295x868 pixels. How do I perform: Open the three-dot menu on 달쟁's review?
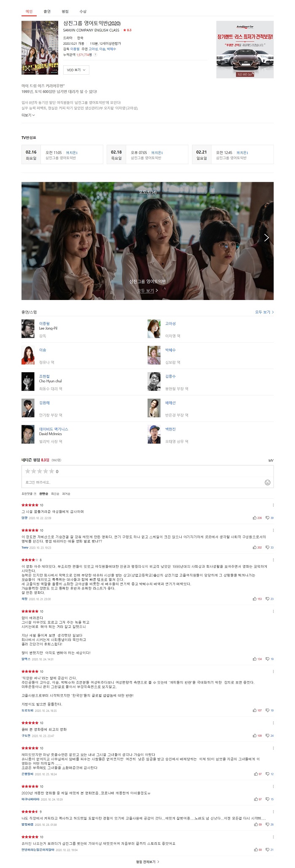[x=273, y=505]
